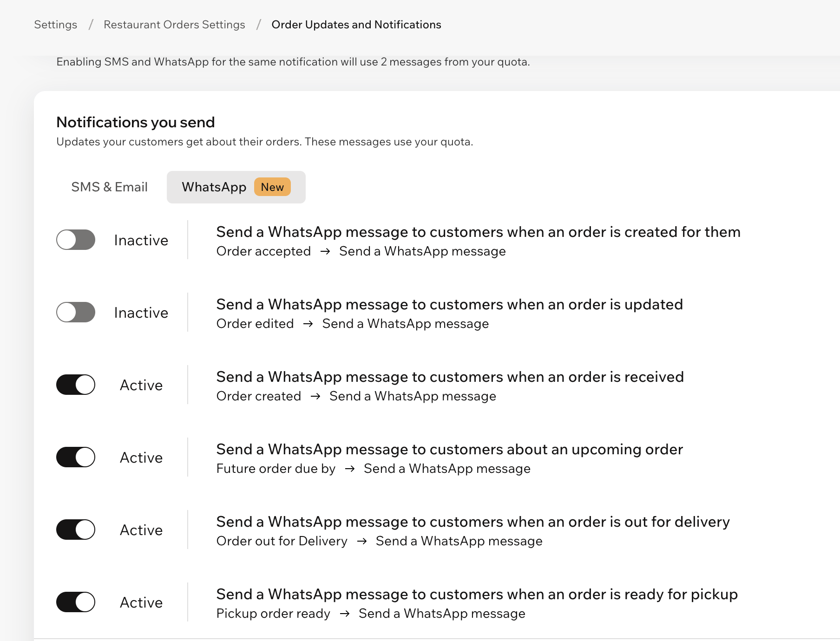The width and height of the screenshot is (840, 641).
Task: Click the 'Pickup order ready' trigger text
Action: pos(273,614)
